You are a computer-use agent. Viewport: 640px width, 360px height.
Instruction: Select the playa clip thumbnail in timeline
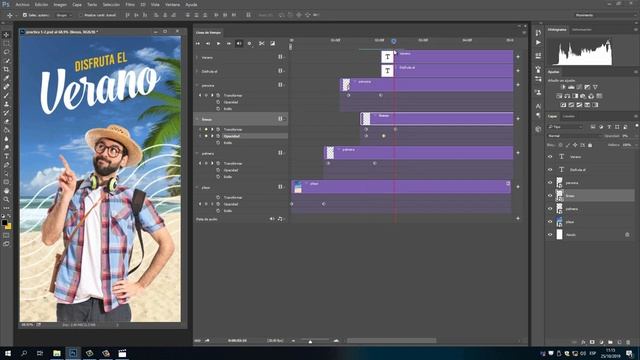[x=298, y=187]
